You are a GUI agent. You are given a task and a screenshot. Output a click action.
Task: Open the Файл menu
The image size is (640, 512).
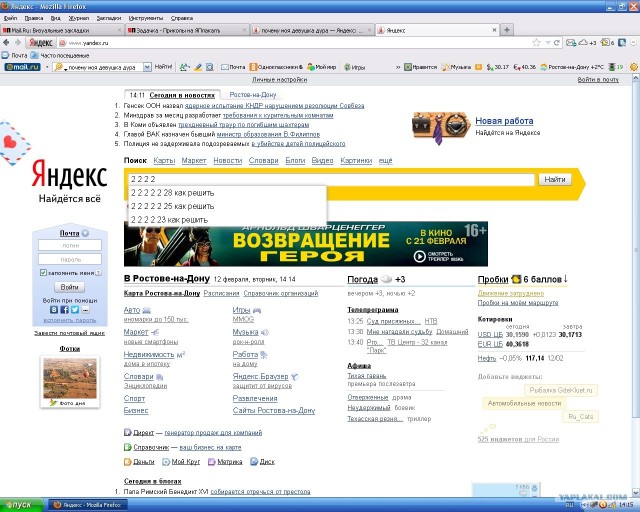(11, 18)
